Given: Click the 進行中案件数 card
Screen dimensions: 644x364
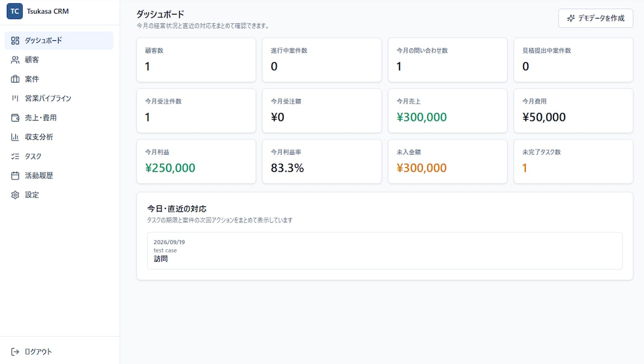Looking at the screenshot, I should point(322,60).
